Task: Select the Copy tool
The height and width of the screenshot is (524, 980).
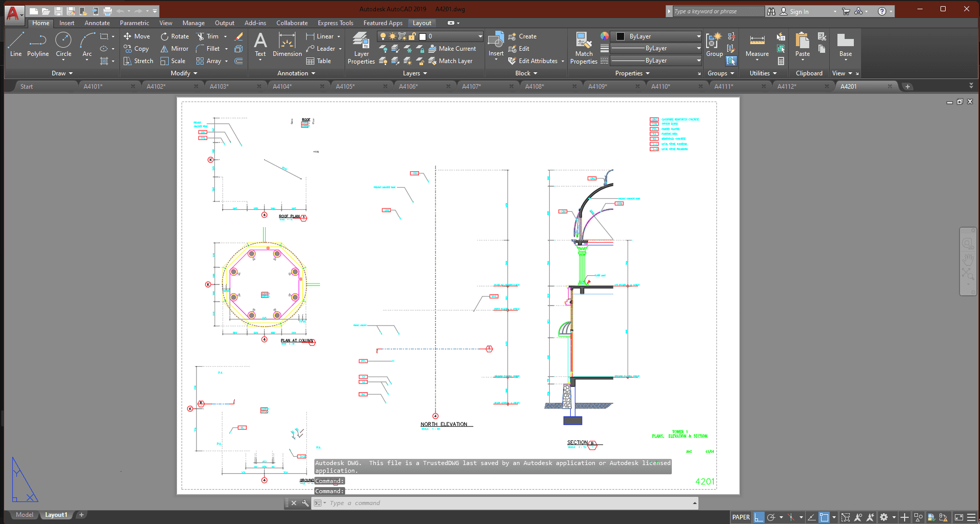Action: (x=136, y=48)
